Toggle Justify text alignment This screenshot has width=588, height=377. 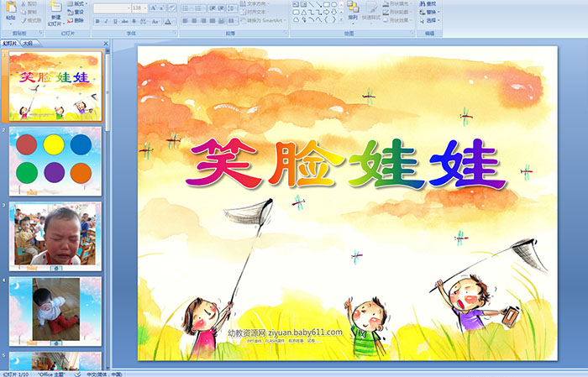tap(213, 21)
